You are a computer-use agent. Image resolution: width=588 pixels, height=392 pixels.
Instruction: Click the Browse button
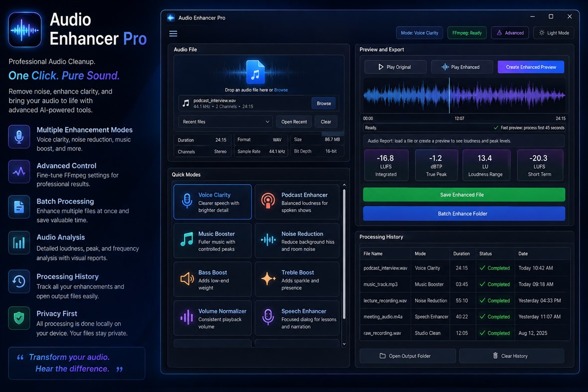coord(323,104)
